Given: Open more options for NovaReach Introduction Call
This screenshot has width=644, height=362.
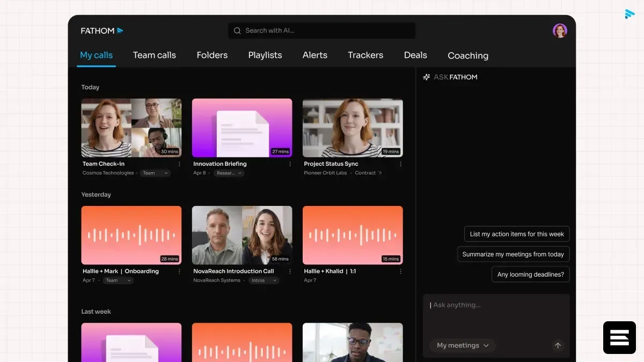Looking at the screenshot, I should [x=290, y=271].
